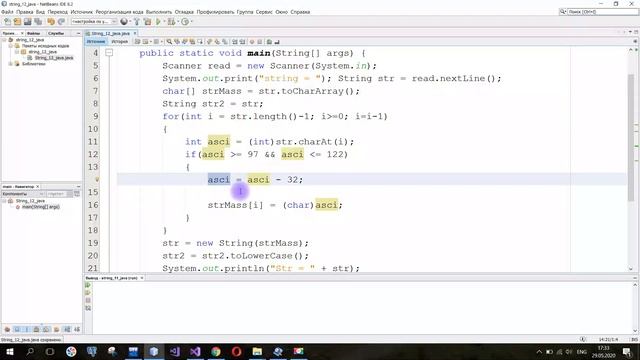Click the Build Project hammer icon
Viewport: 640px width, 360px height.
pos(137,22)
